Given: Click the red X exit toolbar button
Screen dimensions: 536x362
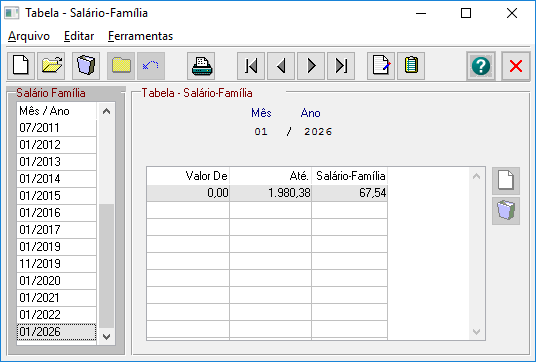Looking at the screenshot, I should [516, 66].
